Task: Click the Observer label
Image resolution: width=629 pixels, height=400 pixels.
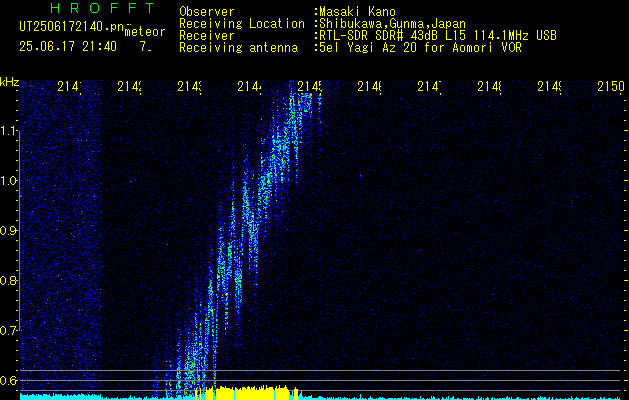Action: [207, 12]
